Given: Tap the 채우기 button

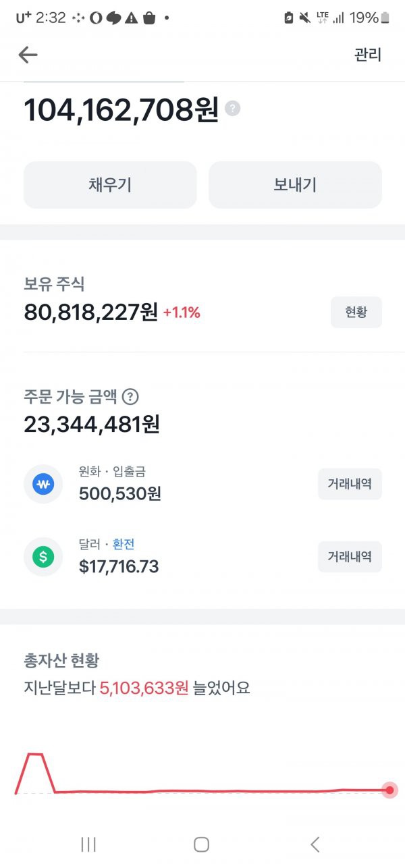Looking at the screenshot, I should pos(110,185).
